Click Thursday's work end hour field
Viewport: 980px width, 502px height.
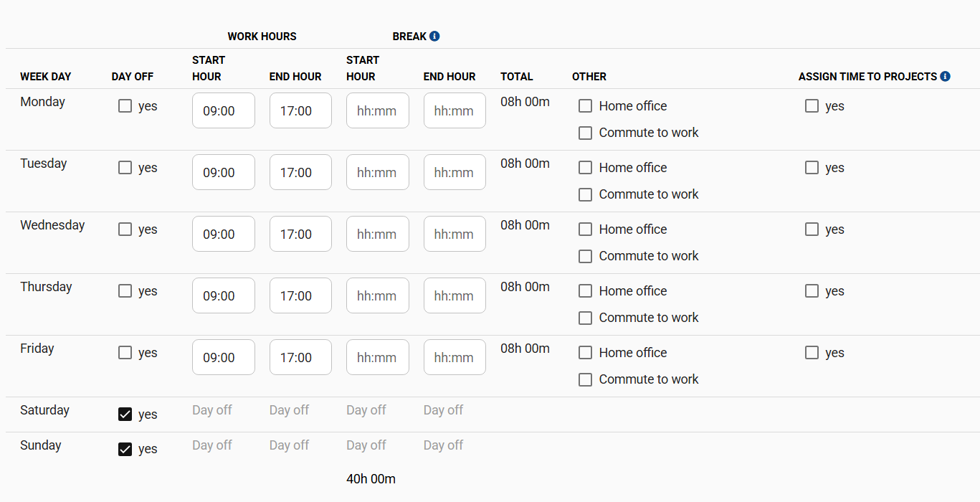click(300, 295)
